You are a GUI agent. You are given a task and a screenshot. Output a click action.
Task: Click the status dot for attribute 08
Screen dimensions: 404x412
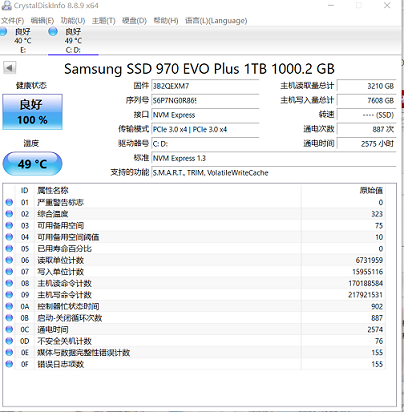(9, 283)
